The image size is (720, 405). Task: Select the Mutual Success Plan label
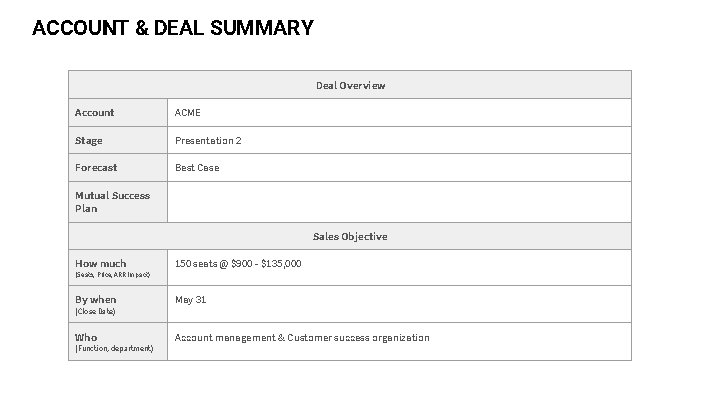(x=112, y=202)
